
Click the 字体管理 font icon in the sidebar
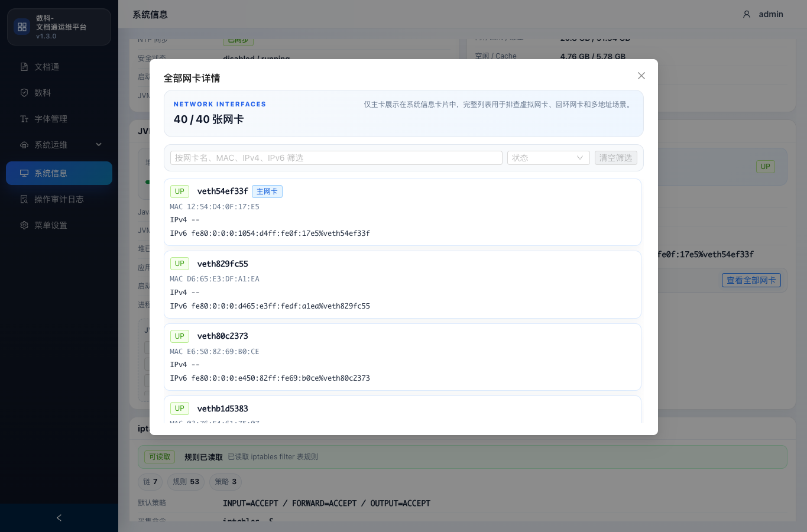coord(24,119)
